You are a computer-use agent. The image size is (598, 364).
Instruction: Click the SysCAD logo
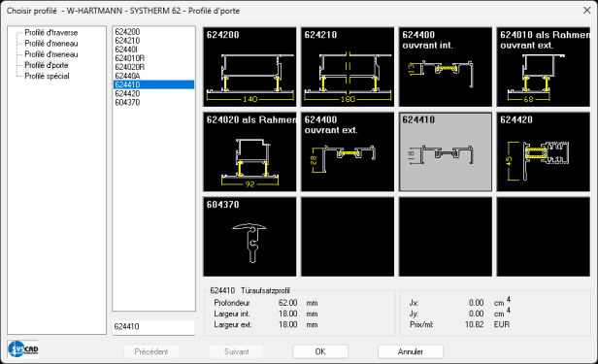coord(23,348)
